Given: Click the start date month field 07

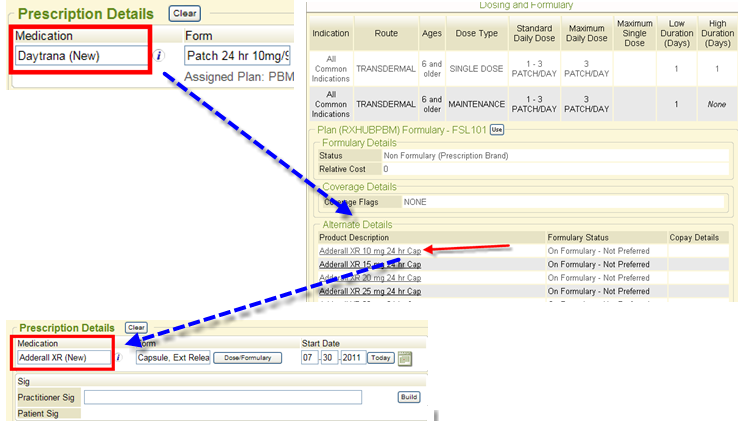Looking at the screenshot, I should (x=311, y=358).
